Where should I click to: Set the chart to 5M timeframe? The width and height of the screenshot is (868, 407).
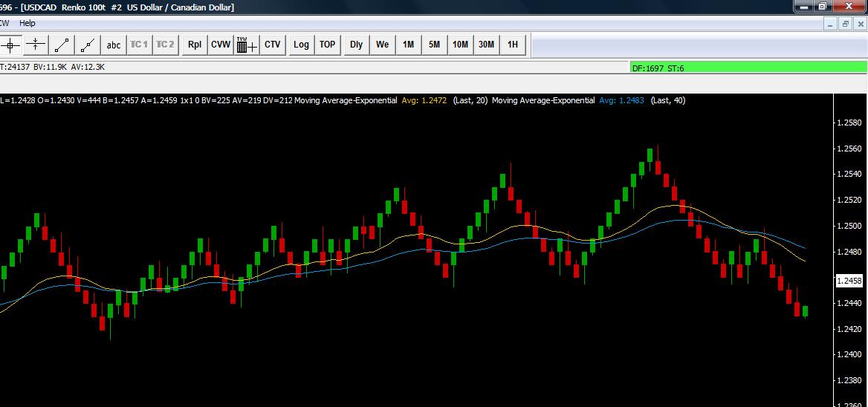point(434,45)
